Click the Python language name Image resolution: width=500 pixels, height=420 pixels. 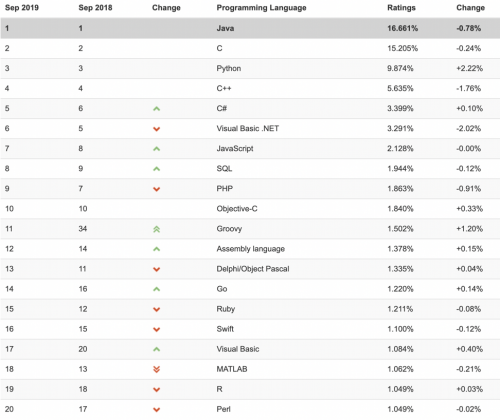pos(229,69)
